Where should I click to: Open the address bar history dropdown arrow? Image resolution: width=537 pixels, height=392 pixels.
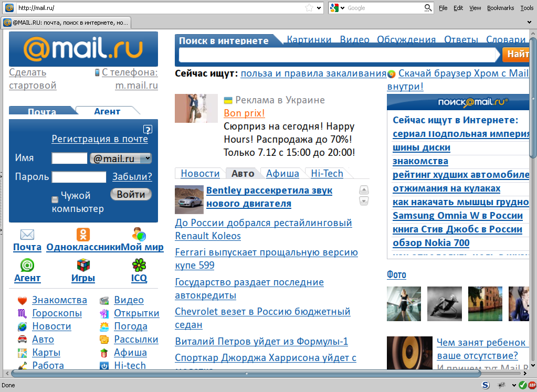(319, 8)
